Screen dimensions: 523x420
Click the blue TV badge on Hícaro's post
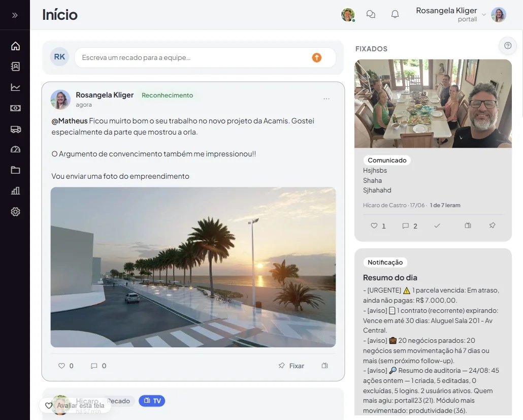152,401
